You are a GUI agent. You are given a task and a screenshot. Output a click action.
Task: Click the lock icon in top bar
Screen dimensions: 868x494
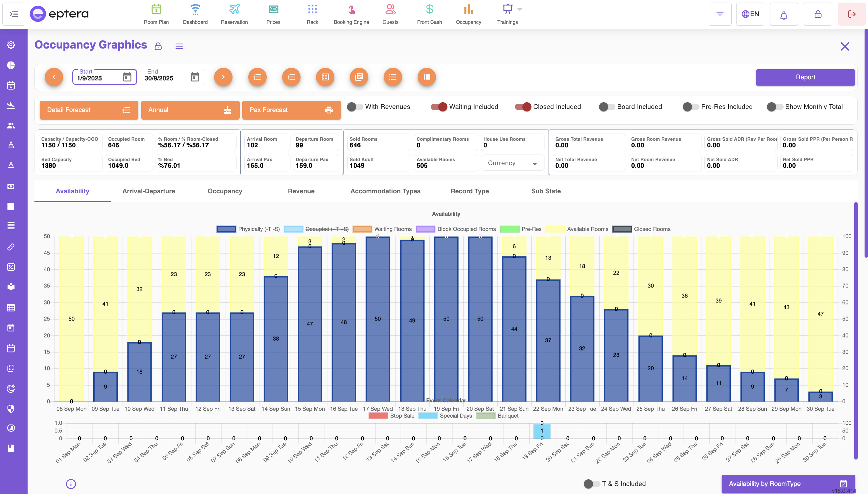tap(818, 14)
